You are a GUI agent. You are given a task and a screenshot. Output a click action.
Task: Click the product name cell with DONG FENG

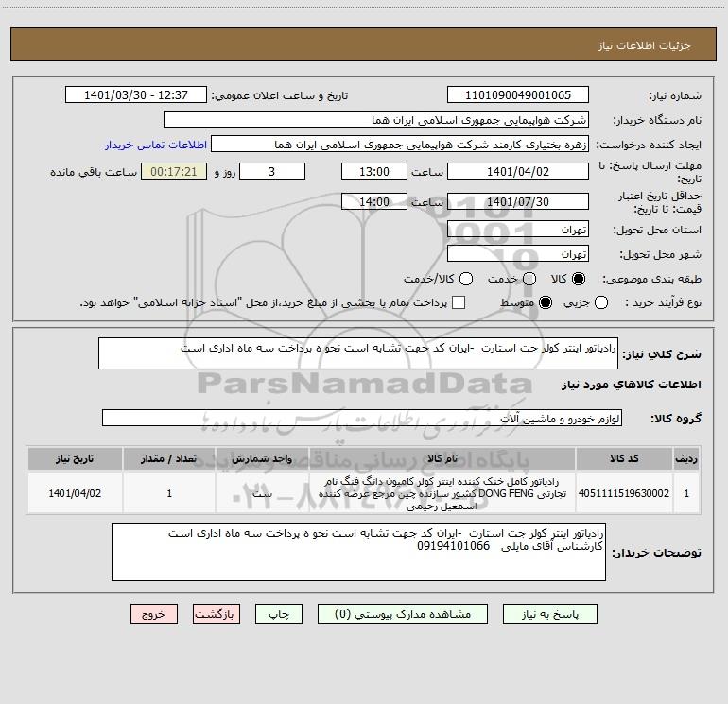point(442,493)
